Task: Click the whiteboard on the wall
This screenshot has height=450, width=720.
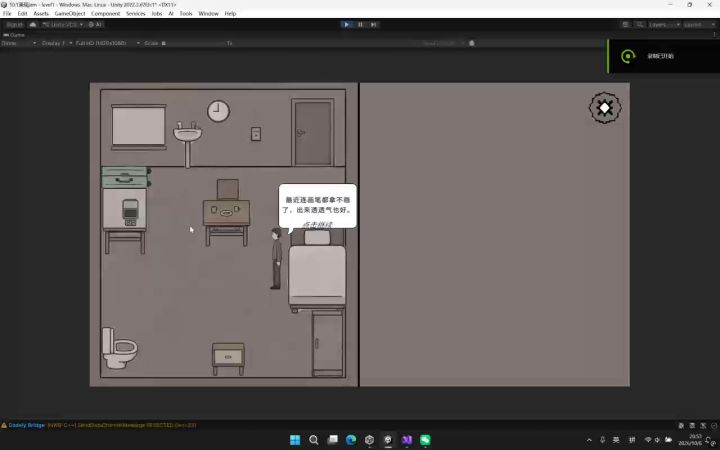Action: pyautogui.click(x=139, y=127)
